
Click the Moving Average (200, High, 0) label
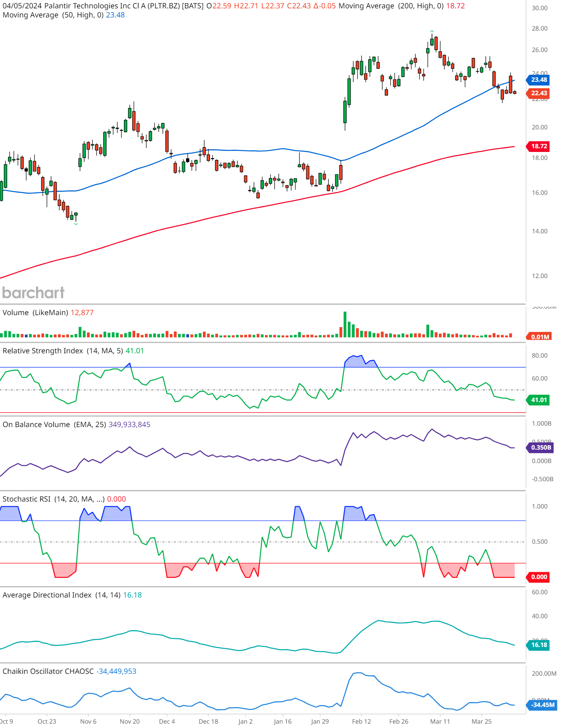[x=391, y=6]
